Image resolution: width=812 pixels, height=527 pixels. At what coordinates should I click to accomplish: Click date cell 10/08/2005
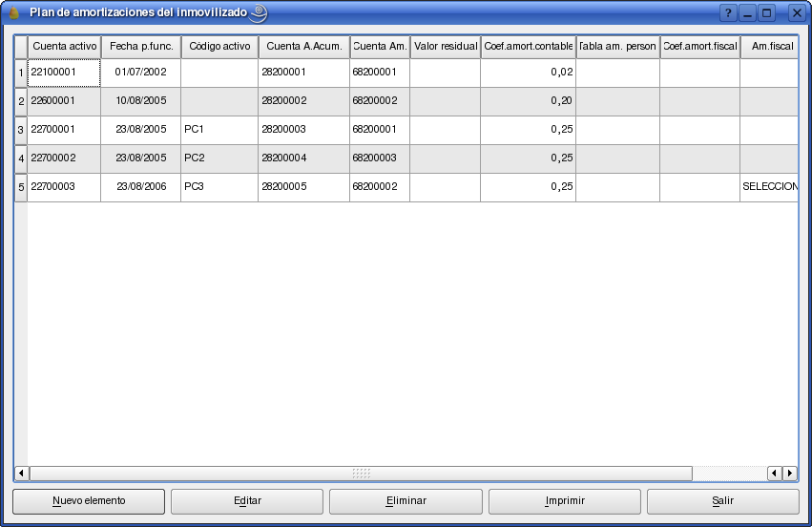(x=141, y=101)
